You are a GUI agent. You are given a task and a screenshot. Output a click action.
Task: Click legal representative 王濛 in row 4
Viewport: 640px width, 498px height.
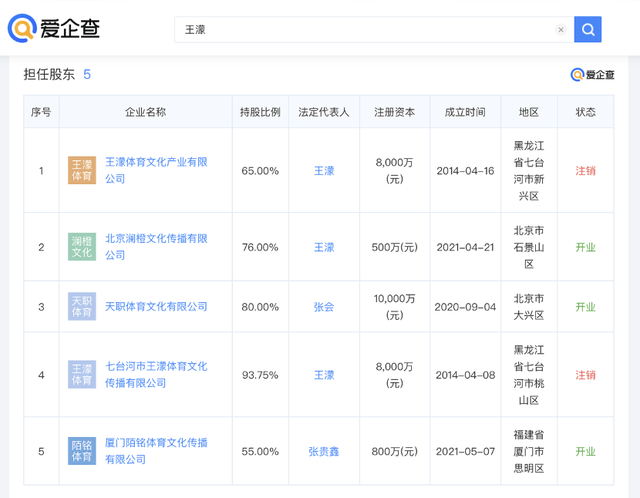[324, 375]
